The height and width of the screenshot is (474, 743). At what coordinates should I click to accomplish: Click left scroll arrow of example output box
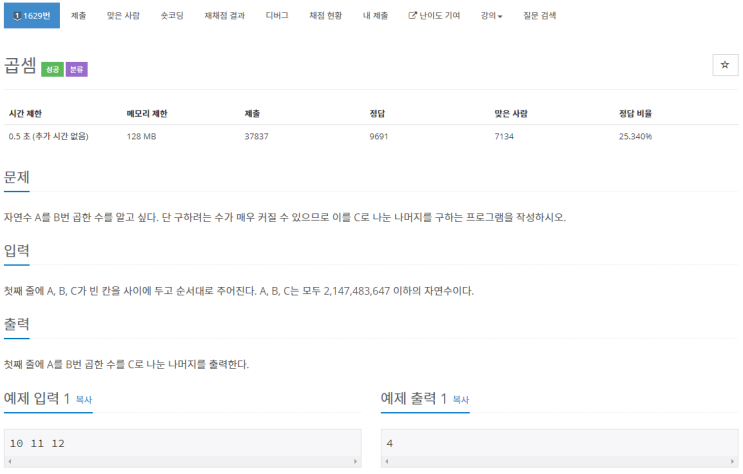pyautogui.click(x=387, y=461)
